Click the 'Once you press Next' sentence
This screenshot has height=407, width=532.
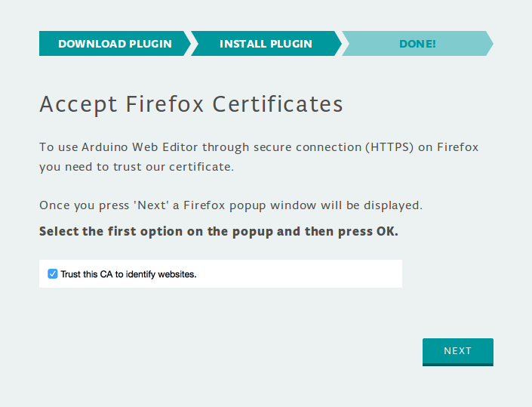pos(231,205)
